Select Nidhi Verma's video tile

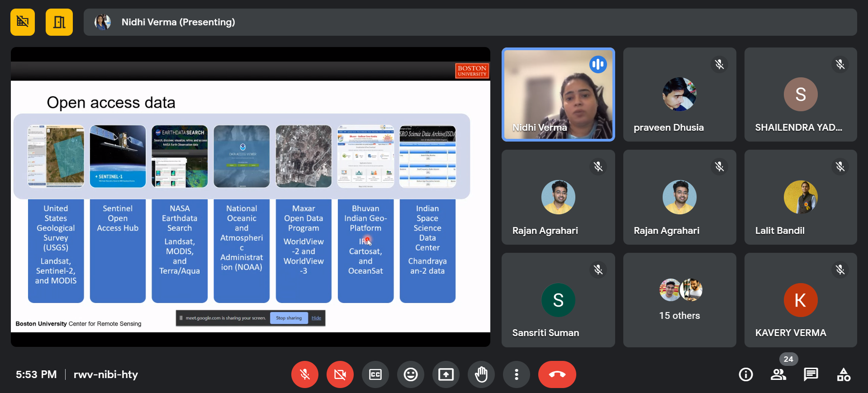point(558,95)
